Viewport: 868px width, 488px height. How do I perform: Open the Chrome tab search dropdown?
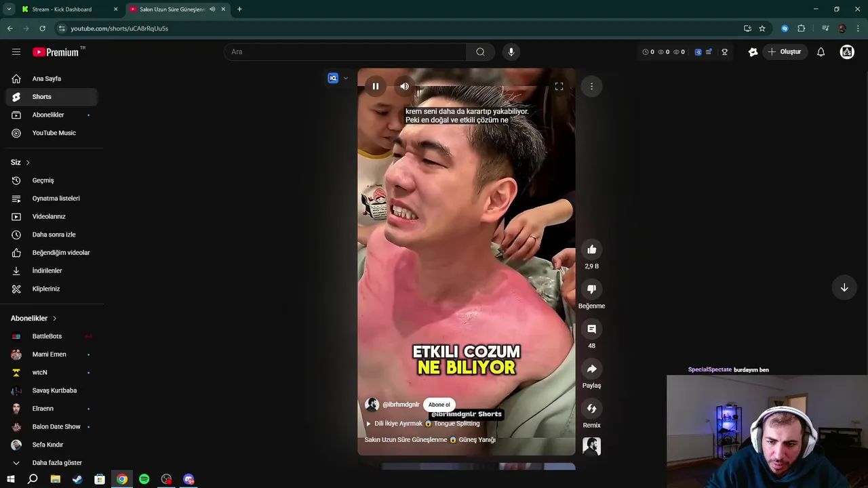9,9
